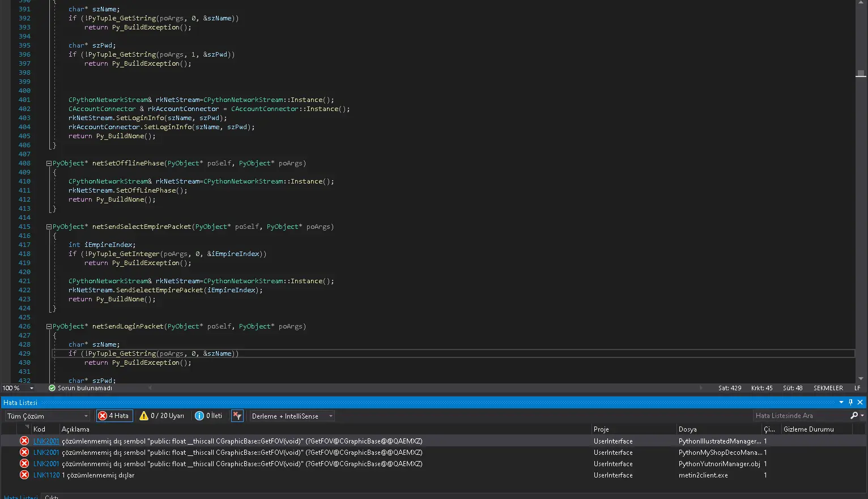Viewport: 868px width, 499px height.
Task: Open the first LNK2001 error code link
Action: 46,441
